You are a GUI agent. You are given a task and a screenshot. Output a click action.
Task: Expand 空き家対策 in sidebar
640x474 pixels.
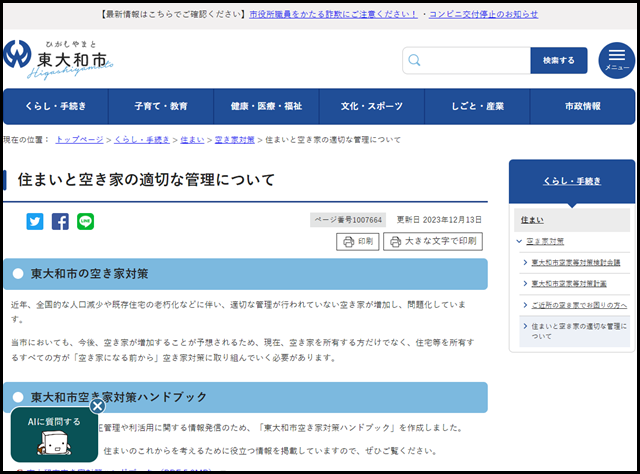545,241
